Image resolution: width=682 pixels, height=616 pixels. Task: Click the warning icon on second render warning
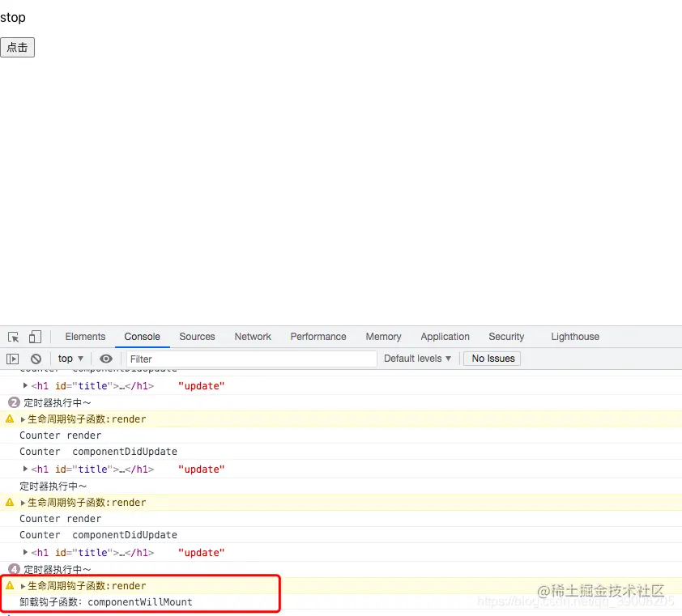(10, 503)
